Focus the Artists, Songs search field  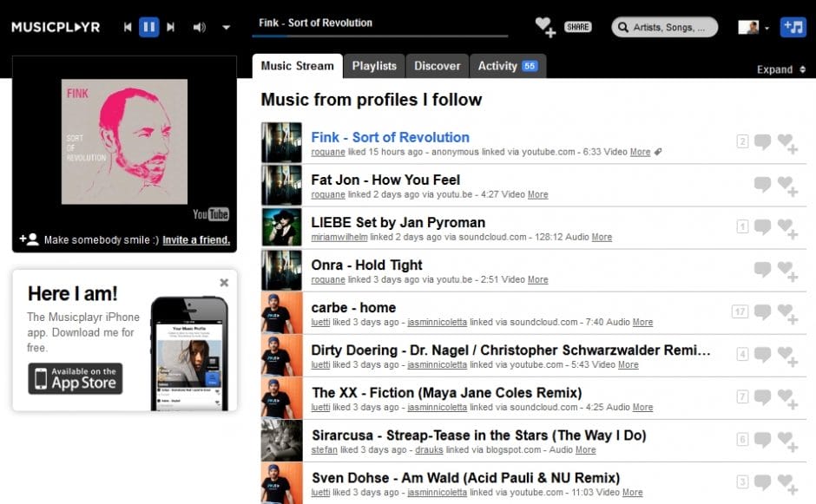tap(665, 27)
